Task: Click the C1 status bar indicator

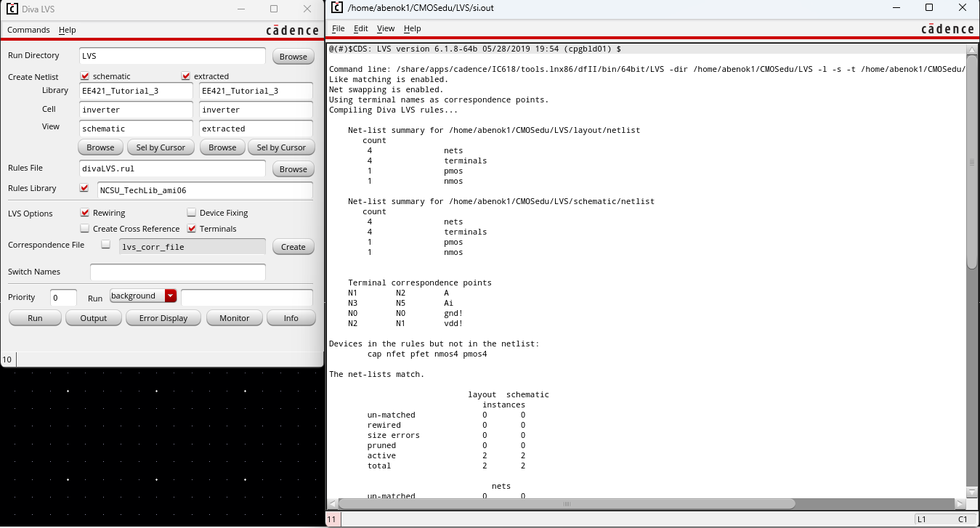Action: 963,519
